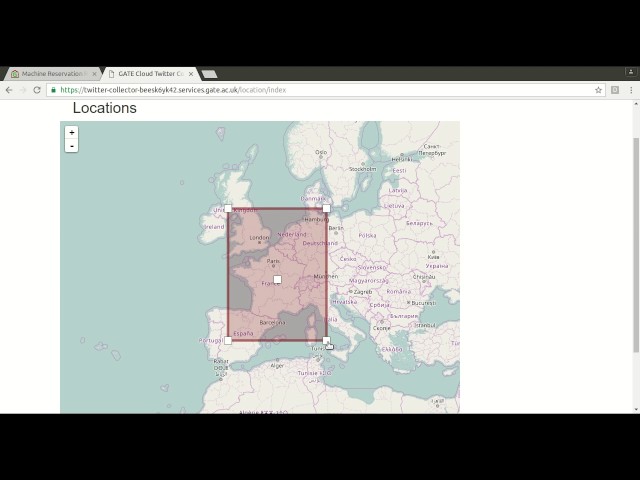Click the Nederland label on the map
640x480 pixels.
(x=292, y=234)
